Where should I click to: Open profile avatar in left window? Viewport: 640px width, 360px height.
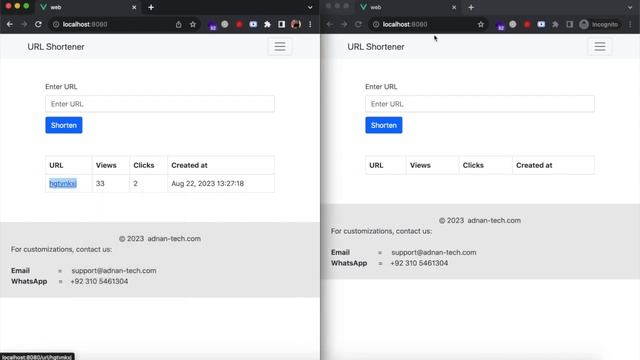coord(296,24)
